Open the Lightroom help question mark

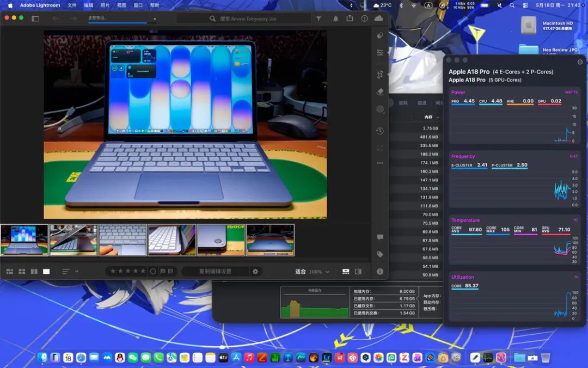(x=364, y=19)
